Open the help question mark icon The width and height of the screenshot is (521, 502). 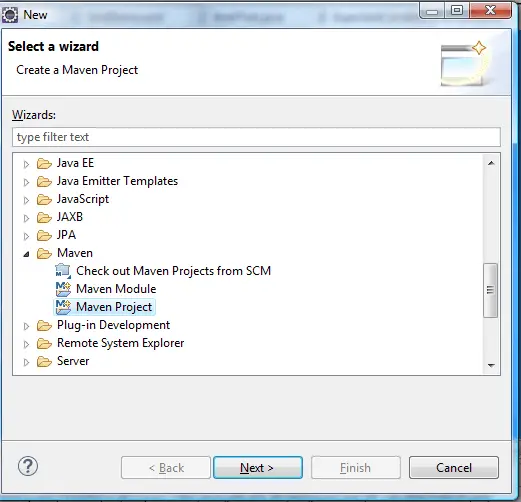[28, 466]
